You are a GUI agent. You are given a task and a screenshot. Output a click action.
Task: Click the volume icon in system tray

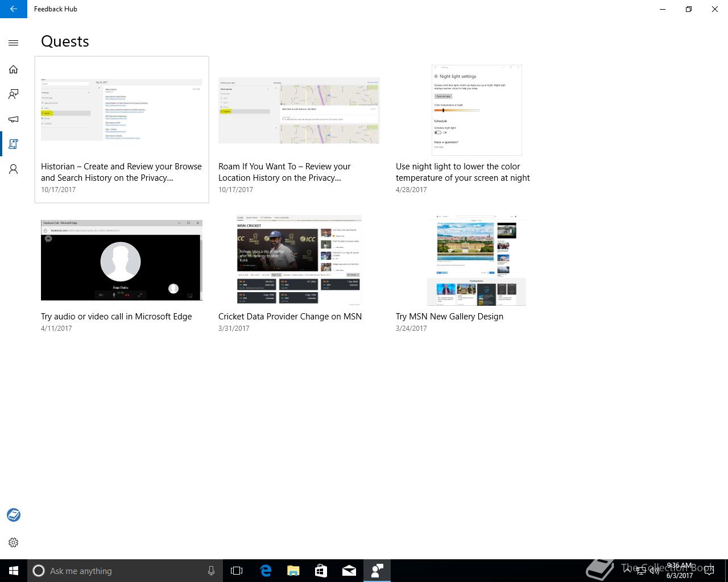[654, 571]
